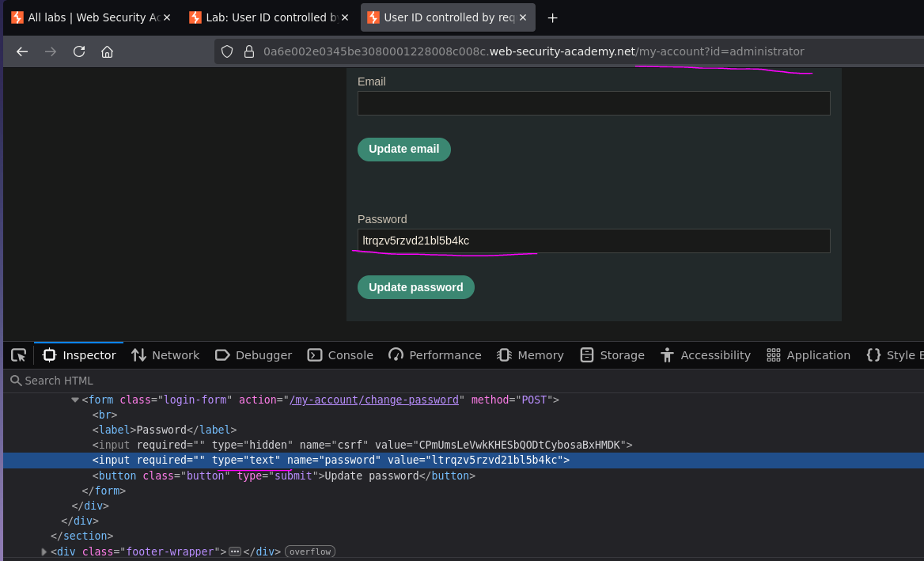Switch to the All labs tab
This screenshot has height=561, width=924.
click(x=91, y=17)
